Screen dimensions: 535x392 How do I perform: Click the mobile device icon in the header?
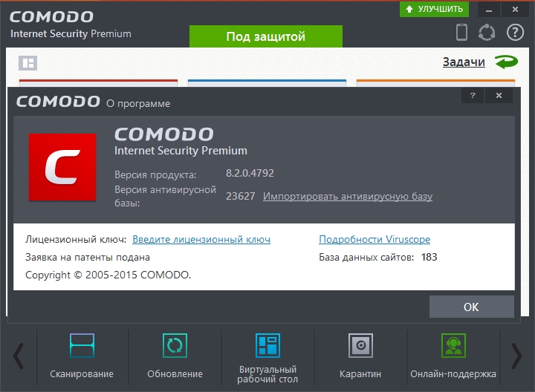click(x=461, y=32)
